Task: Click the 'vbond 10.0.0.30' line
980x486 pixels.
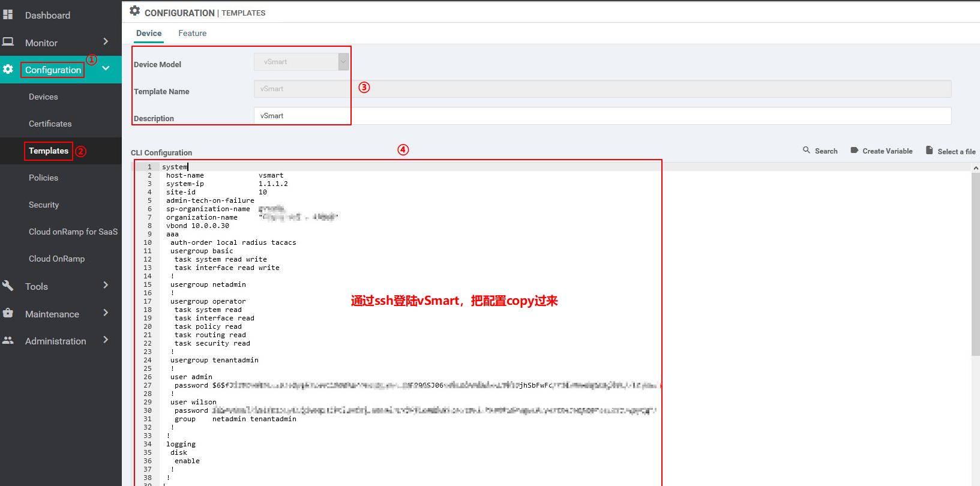Action: point(197,226)
